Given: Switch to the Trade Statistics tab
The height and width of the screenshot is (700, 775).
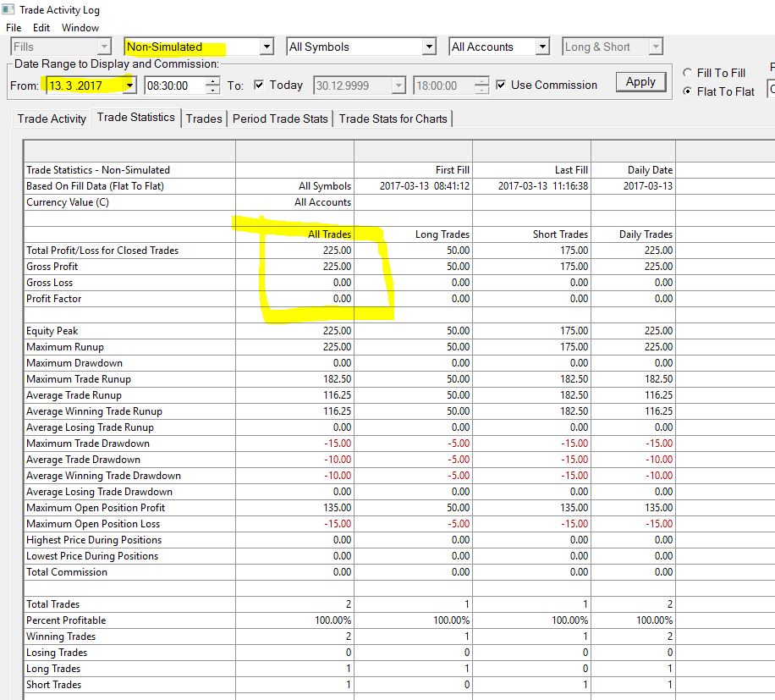Looking at the screenshot, I should point(136,117).
